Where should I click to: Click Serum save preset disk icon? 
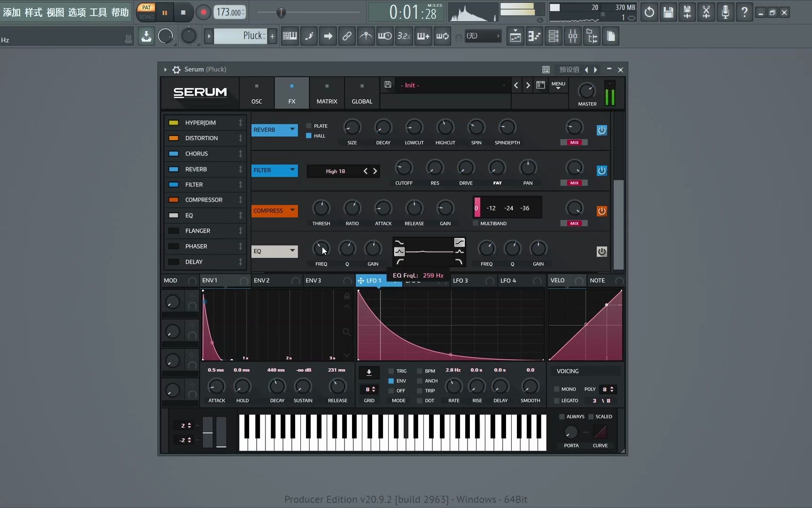(388, 85)
